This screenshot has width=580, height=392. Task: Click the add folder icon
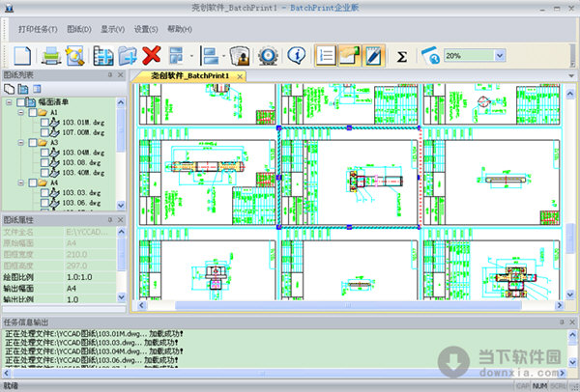[x=128, y=56]
